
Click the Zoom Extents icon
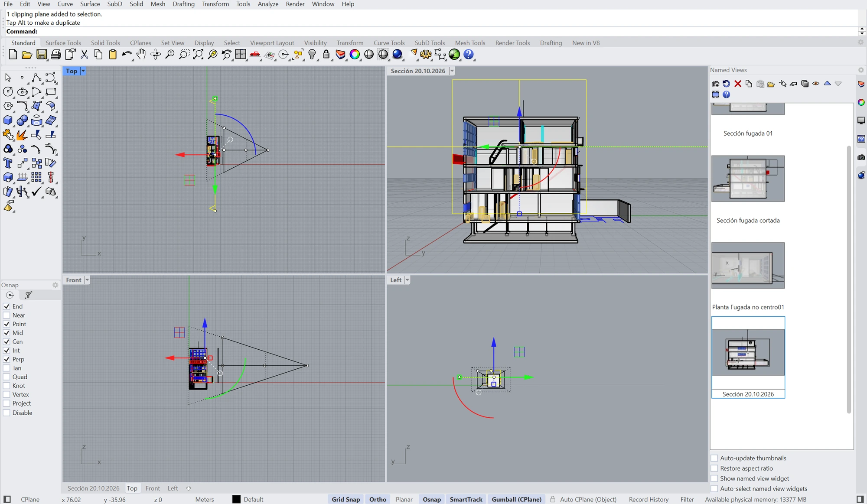tap(198, 55)
